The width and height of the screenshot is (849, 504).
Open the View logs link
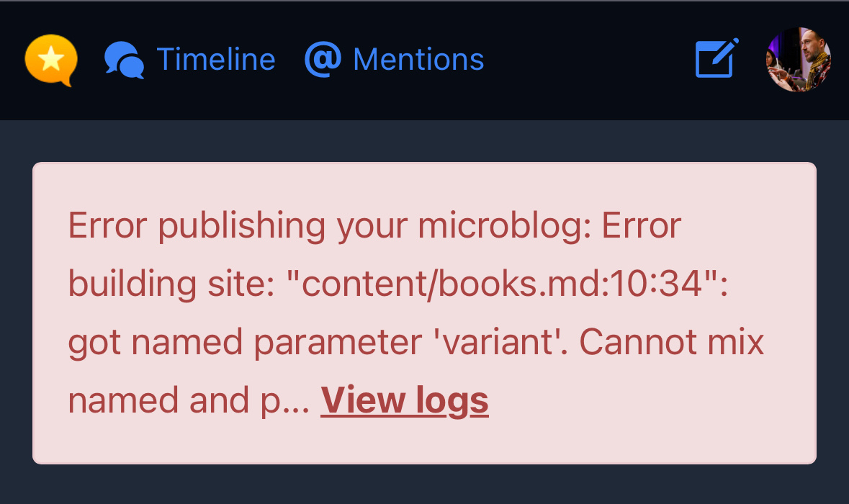[404, 400]
